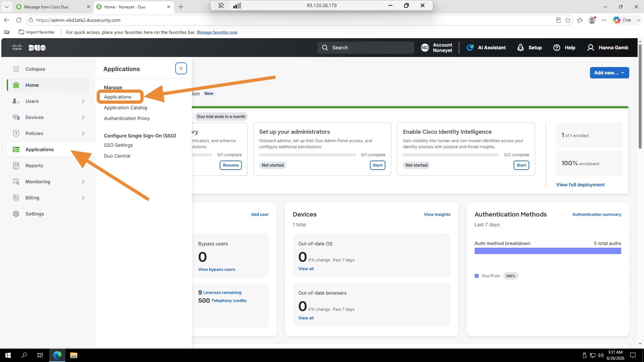Click the Auth method breakdown bar
The image size is (644, 362).
pos(548,251)
